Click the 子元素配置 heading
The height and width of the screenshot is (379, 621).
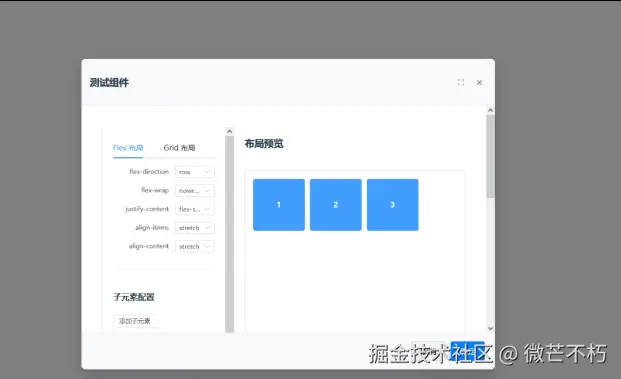click(x=133, y=297)
